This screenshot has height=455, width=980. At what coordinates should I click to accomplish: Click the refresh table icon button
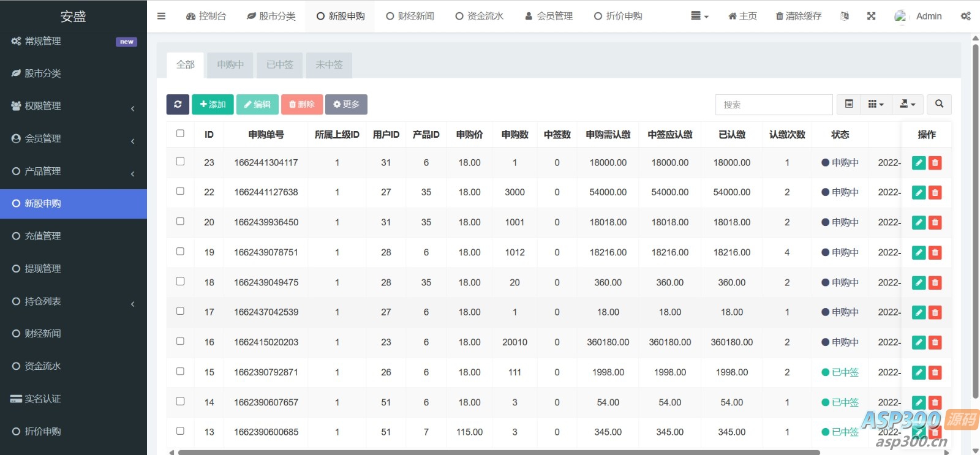point(178,105)
